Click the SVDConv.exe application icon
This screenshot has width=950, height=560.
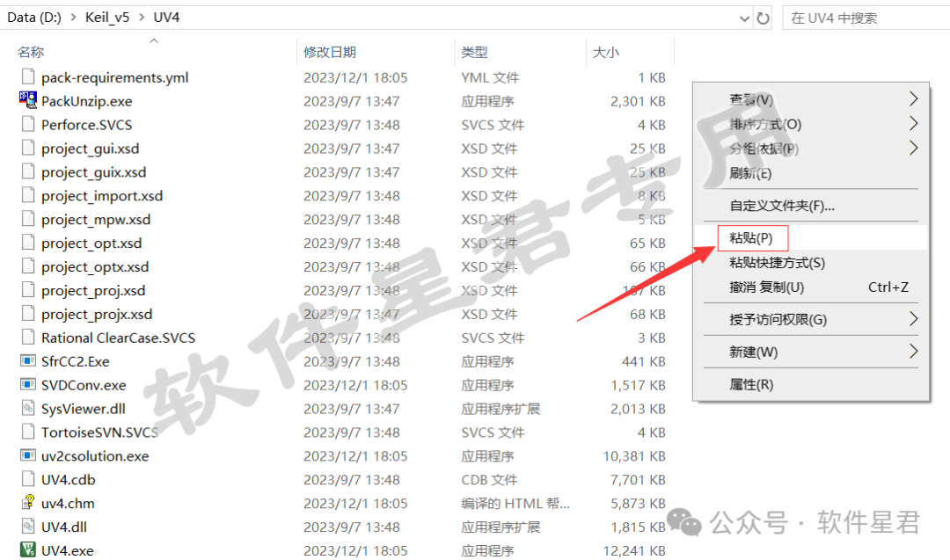(28, 384)
